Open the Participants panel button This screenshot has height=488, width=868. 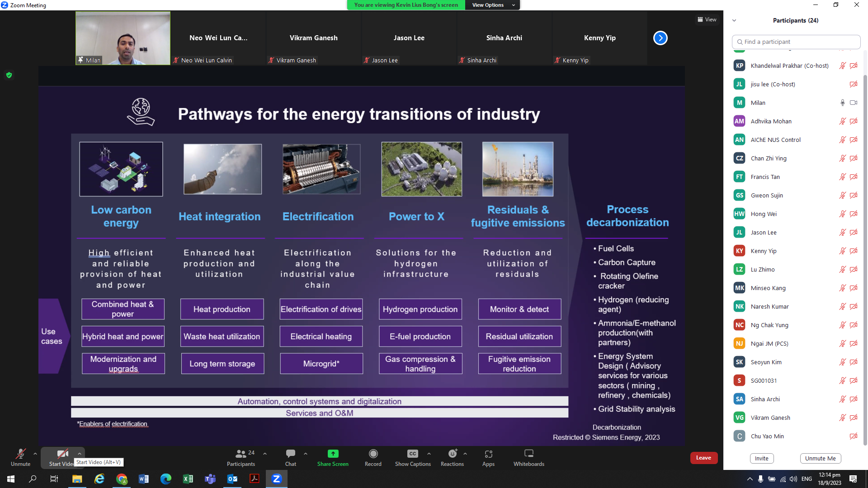coord(241,457)
